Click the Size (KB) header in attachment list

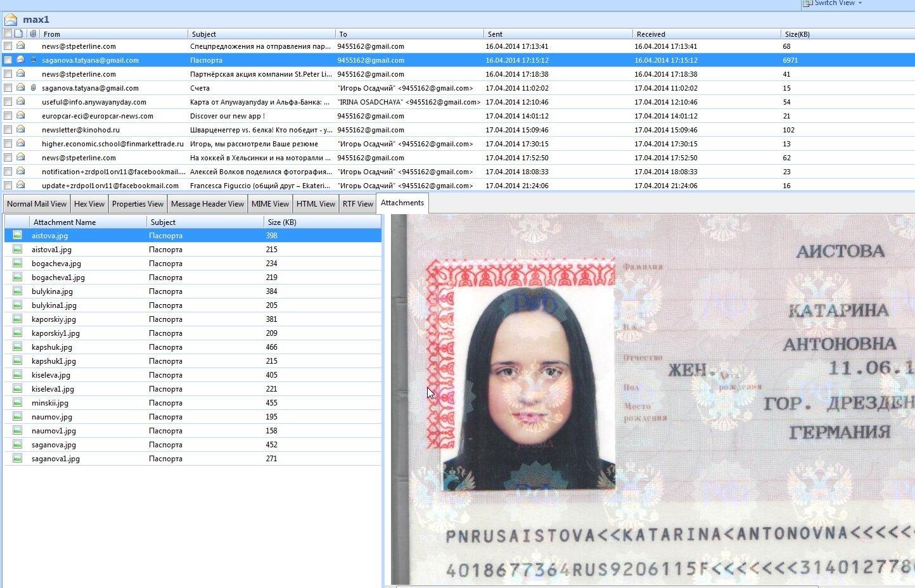click(x=323, y=222)
